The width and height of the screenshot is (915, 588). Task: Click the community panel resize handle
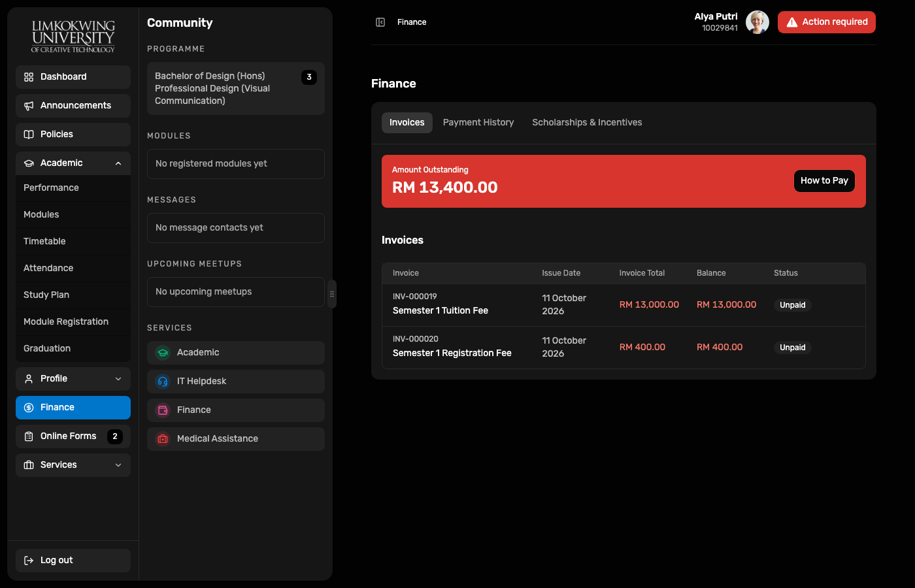coord(332,294)
